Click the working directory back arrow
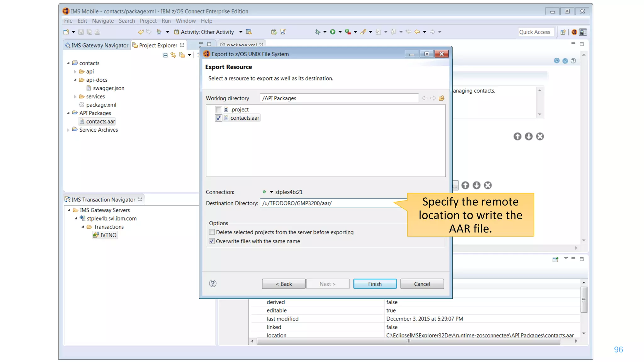 (x=425, y=98)
